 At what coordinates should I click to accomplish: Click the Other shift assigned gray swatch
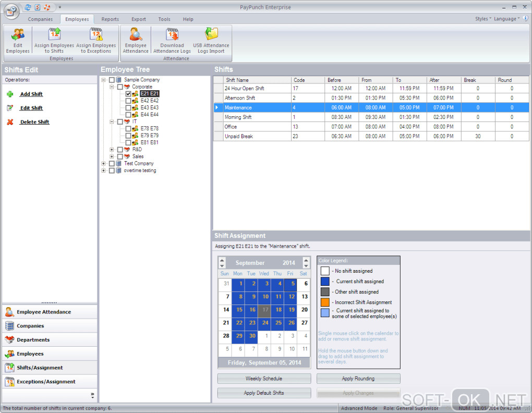click(x=325, y=292)
